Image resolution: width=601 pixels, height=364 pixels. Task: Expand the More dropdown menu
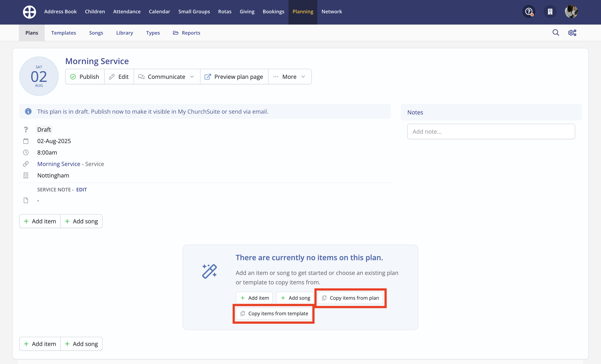click(290, 77)
